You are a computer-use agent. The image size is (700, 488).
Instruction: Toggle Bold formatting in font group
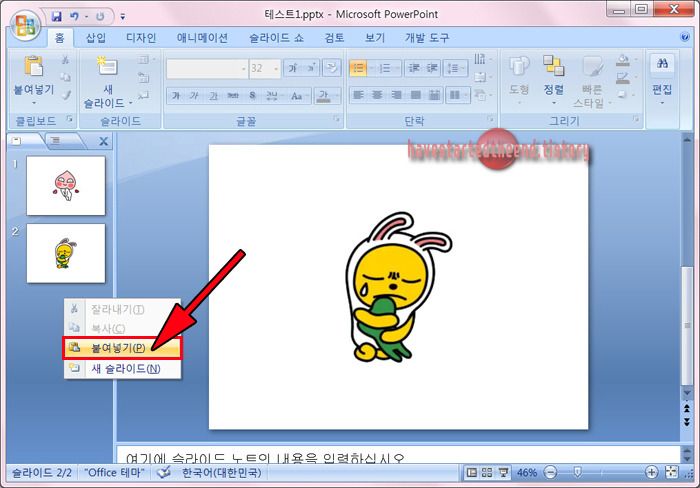[175, 96]
